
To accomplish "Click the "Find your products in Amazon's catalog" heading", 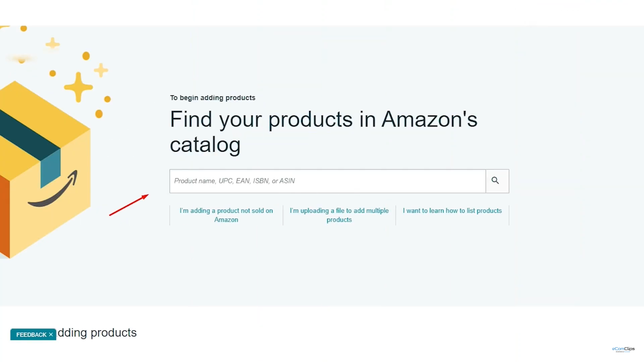I will [323, 132].
